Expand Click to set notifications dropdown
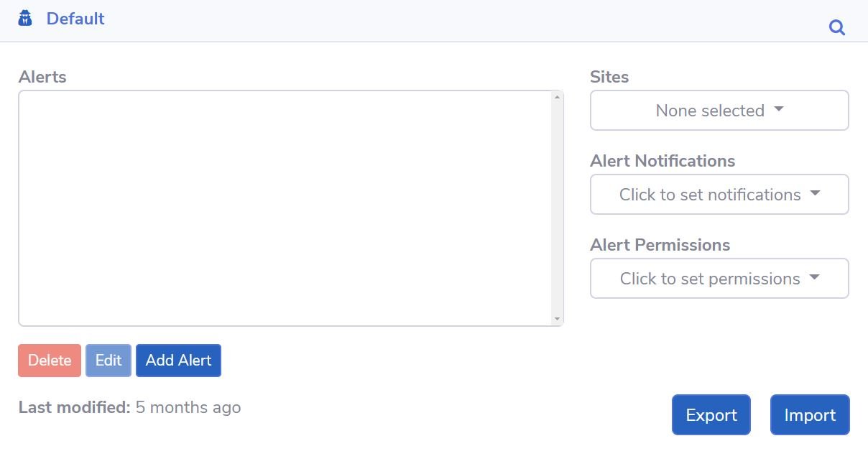 click(719, 195)
